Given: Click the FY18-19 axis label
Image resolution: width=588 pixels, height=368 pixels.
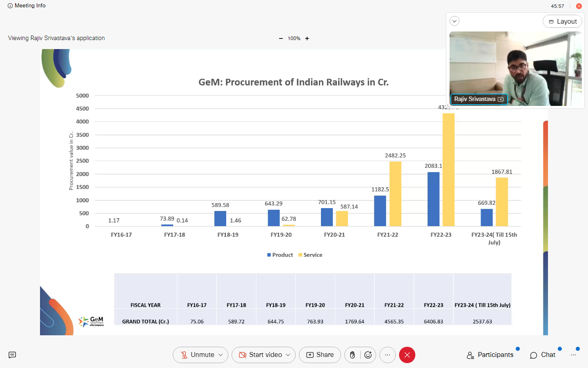Looking at the screenshot, I should (x=228, y=235).
